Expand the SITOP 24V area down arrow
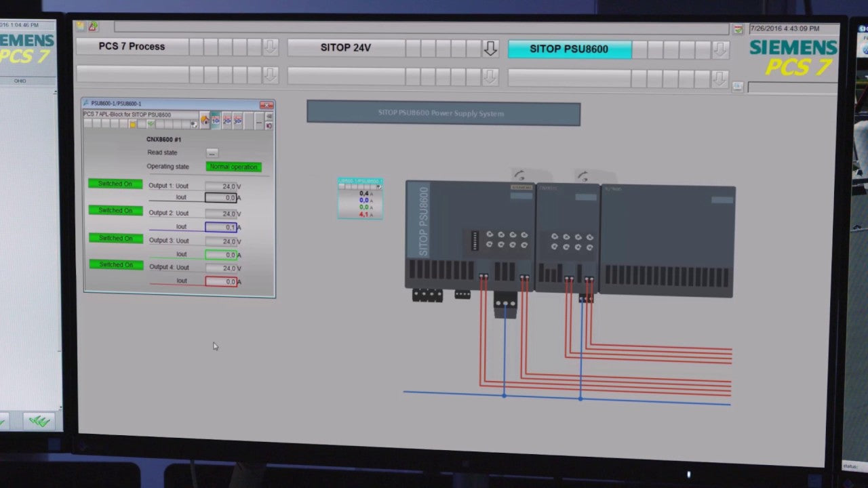Screen dimensions: 868x488 (490, 48)
